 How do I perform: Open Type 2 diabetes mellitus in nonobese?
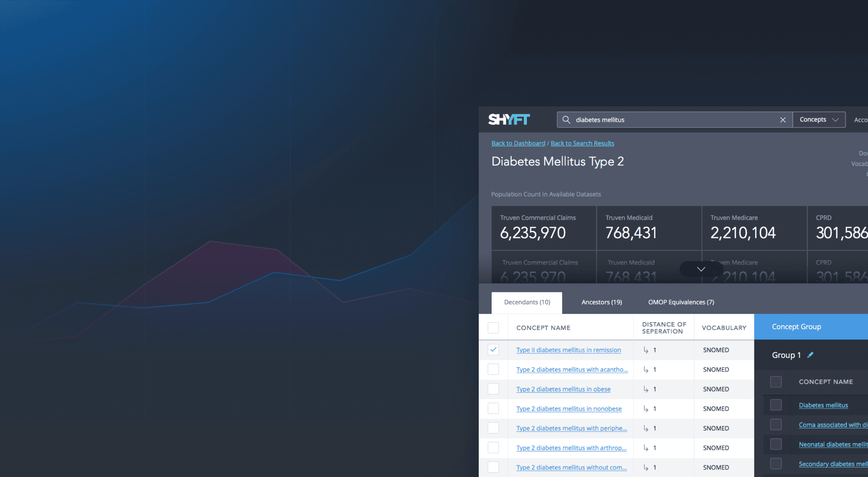point(569,409)
